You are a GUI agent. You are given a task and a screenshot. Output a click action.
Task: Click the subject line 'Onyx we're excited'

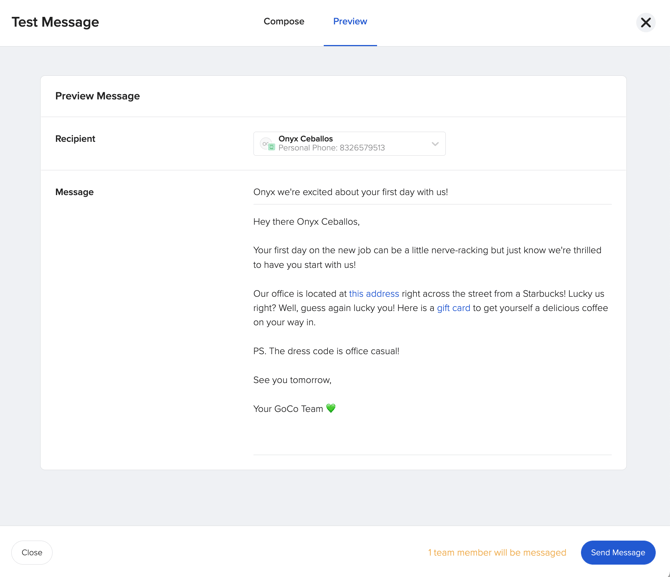(x=350, y=192)
